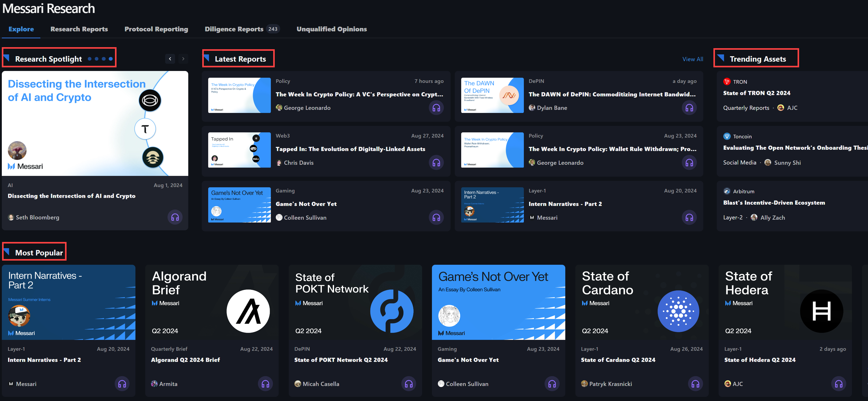Select first Research Spotlight carousel dot
This screenshot has height=401, width=868.
point(90,59)
